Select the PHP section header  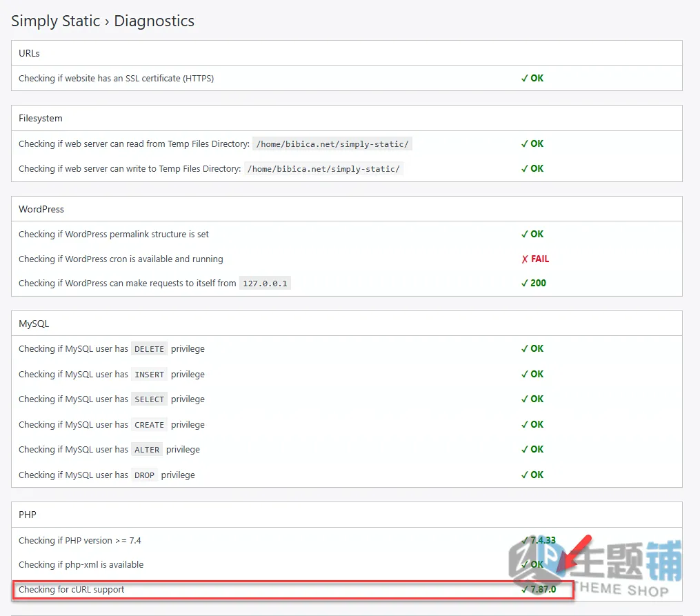tap(347, 515)
